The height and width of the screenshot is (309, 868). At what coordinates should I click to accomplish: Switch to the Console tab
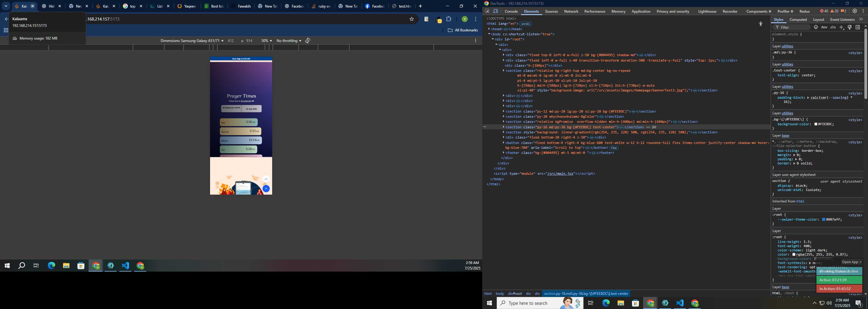coord(511,11)
